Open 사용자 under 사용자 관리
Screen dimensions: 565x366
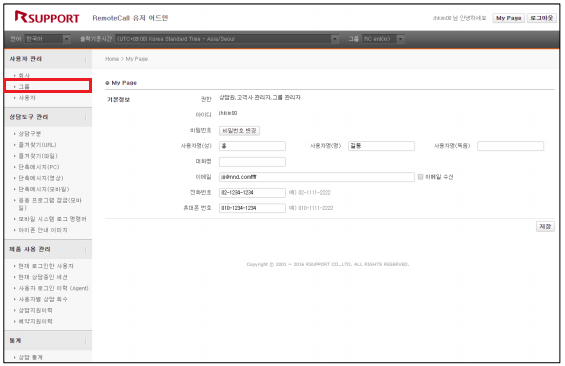pos(27,98)
